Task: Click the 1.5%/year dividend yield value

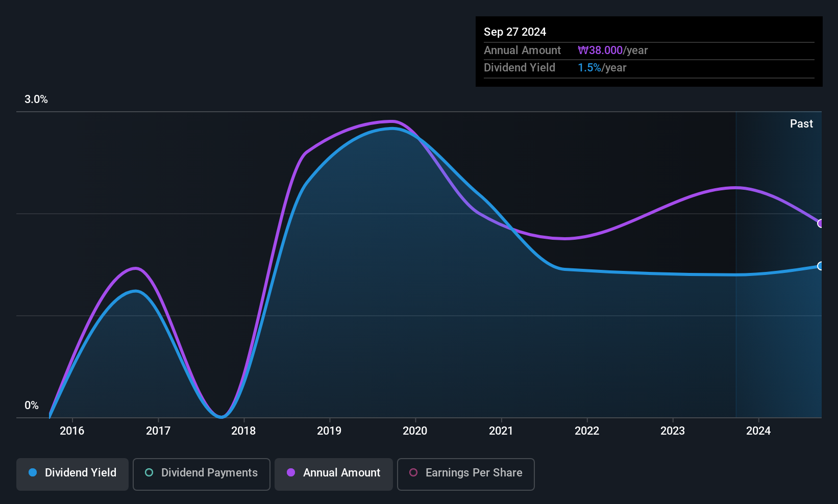Action: [602, 68]
